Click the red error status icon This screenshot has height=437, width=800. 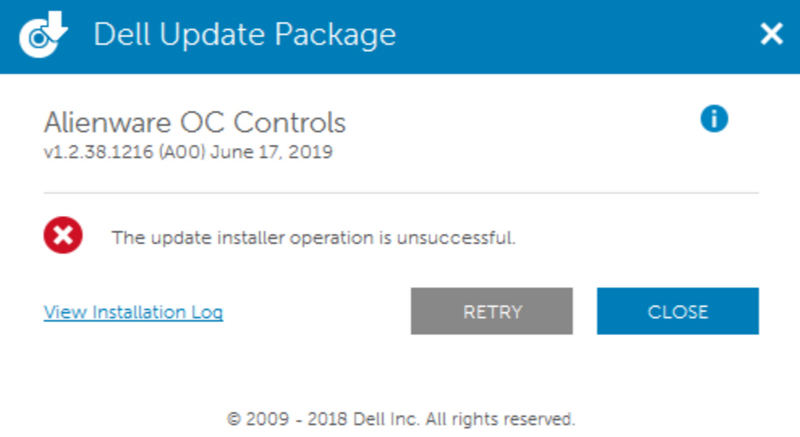point(63,237)
